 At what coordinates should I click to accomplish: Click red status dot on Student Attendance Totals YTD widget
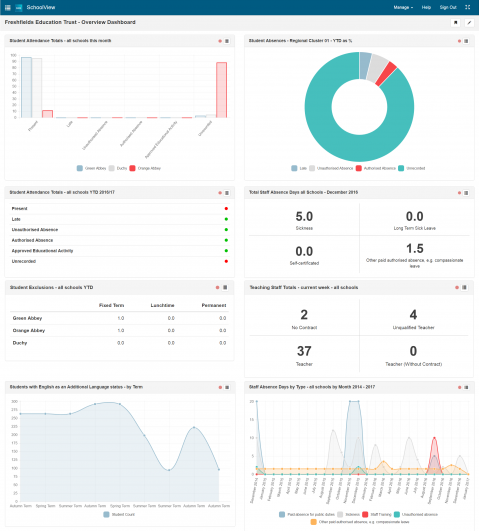tap(220, 193)
